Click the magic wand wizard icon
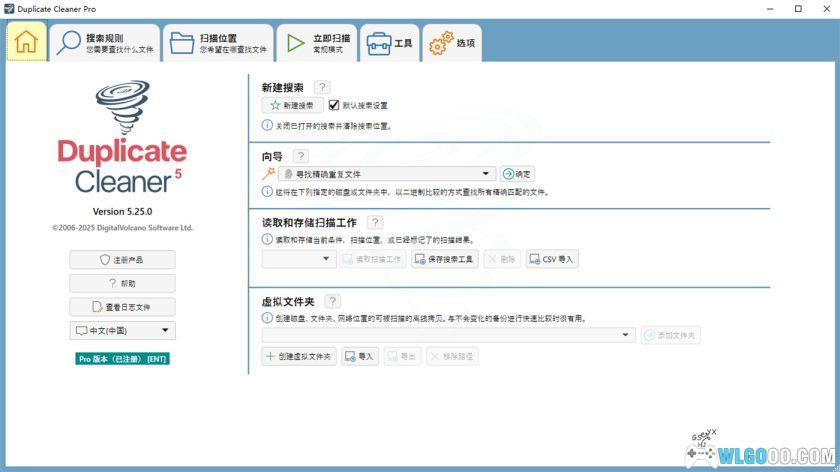The height and width of the screenshot is (472, 840). (268, 174)
